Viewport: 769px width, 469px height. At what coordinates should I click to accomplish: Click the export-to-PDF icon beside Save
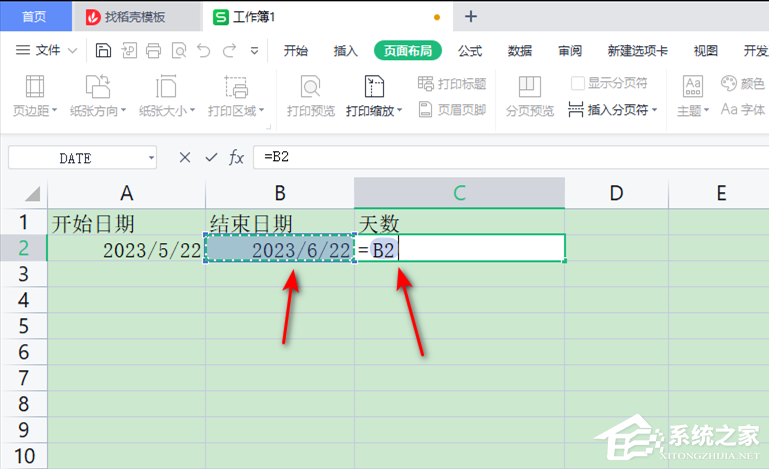tap(129, 51)
